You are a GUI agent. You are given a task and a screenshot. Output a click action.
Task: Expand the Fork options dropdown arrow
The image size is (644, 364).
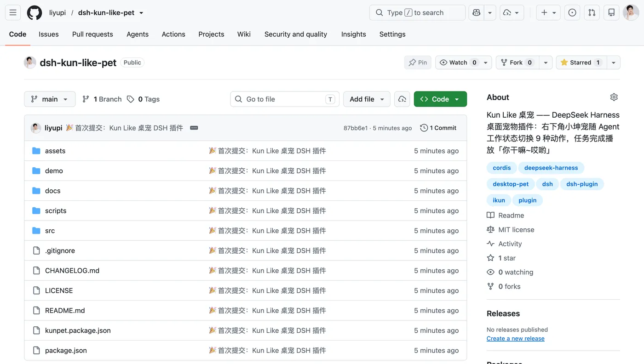point(546,63)
